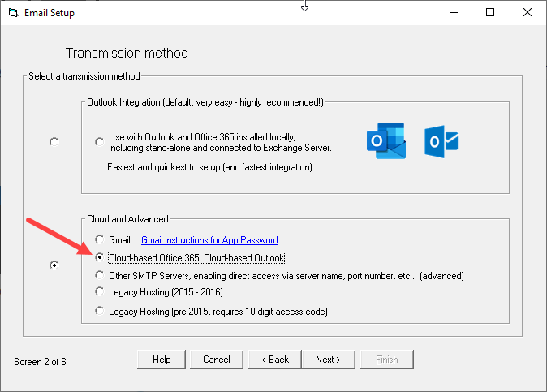
Task: Select the Cloud and Advanced group radio button
Action: coord(54,265)
